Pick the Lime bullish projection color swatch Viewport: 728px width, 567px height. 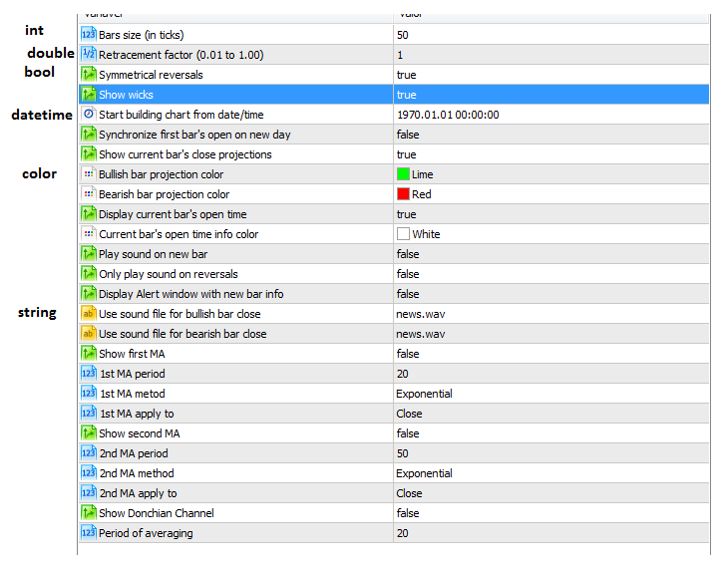pyautogui.click(x=403, y=174)
